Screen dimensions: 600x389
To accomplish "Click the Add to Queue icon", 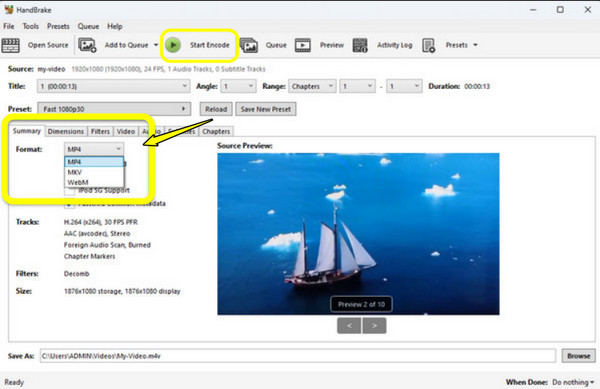I will click(87, 45).
